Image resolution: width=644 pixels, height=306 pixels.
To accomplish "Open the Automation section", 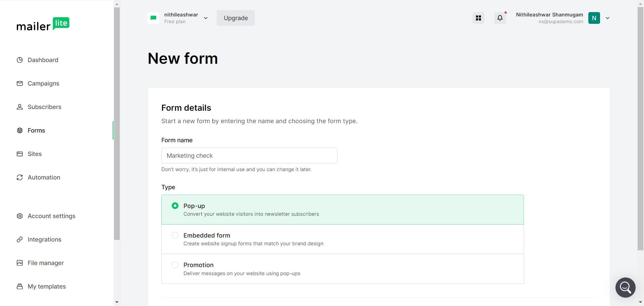I will tap(44, 177).
